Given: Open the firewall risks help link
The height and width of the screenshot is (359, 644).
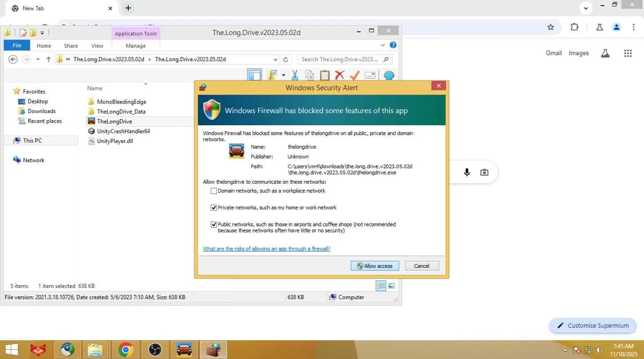Looking at the screenshot, I should pos(266,249).
